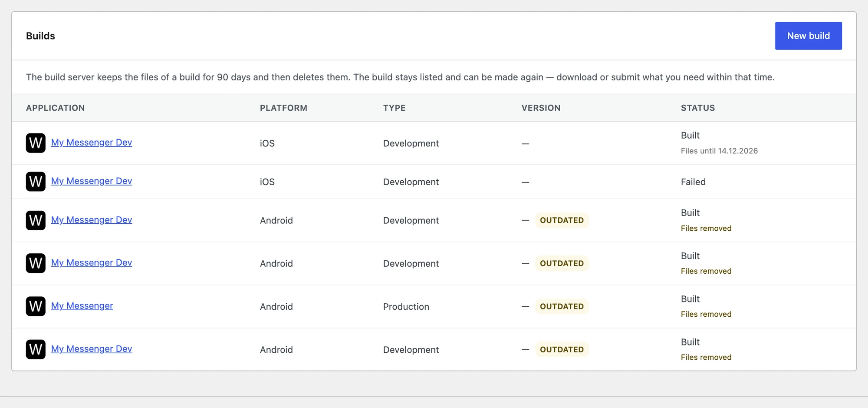Click app icon beside build with files until 14.12.2026
This screenshot has width=868, height=408.
(x=36, y=143)
